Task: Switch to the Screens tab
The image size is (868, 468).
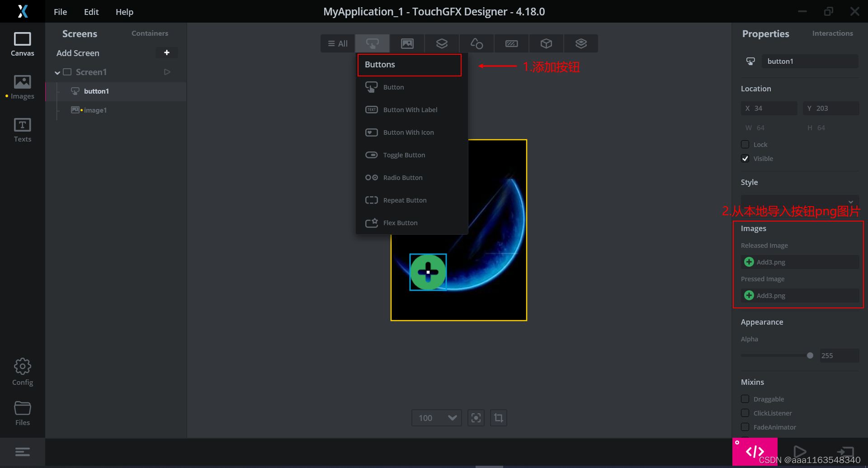Action: point(80,34)
